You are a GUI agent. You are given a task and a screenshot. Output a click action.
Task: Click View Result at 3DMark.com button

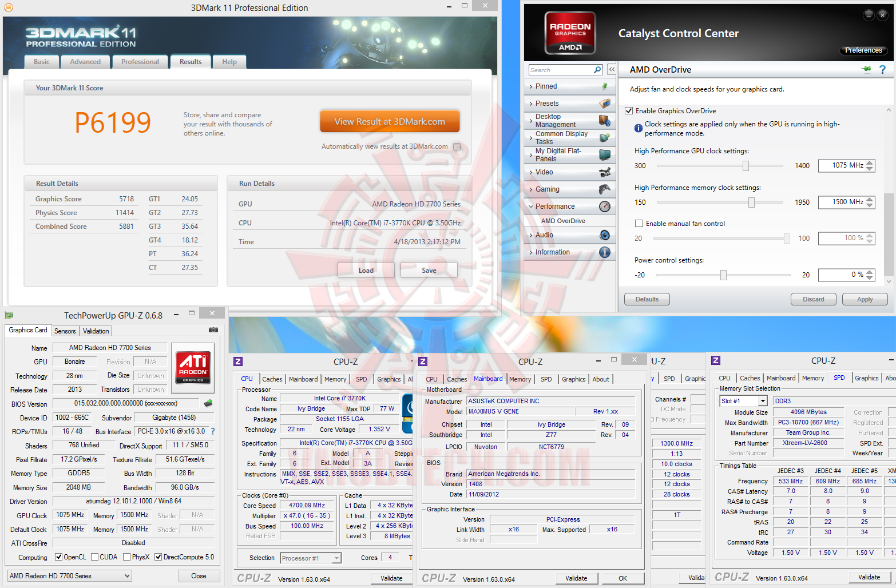click(390, 121)
